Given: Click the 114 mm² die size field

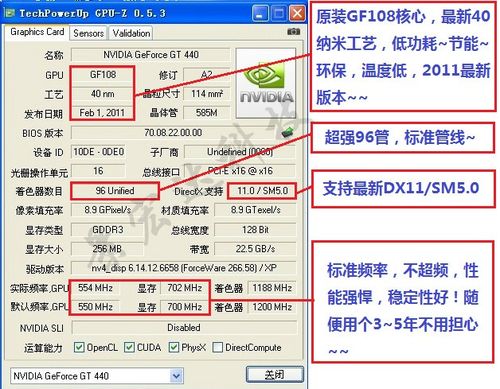Looking at the screenshot, I should [207, 94].
